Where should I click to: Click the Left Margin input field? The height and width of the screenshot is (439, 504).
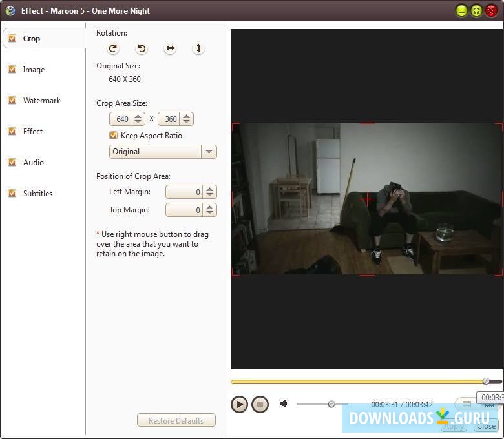184,192
